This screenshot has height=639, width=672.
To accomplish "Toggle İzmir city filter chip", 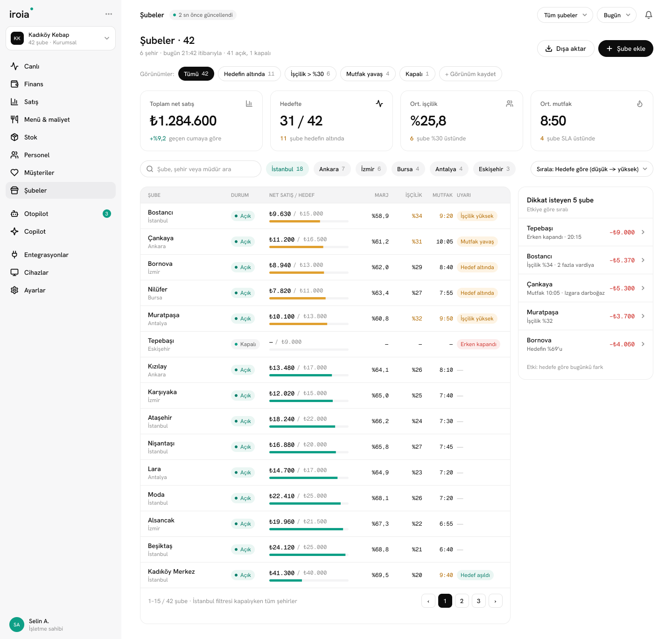I will click(371, 169).
